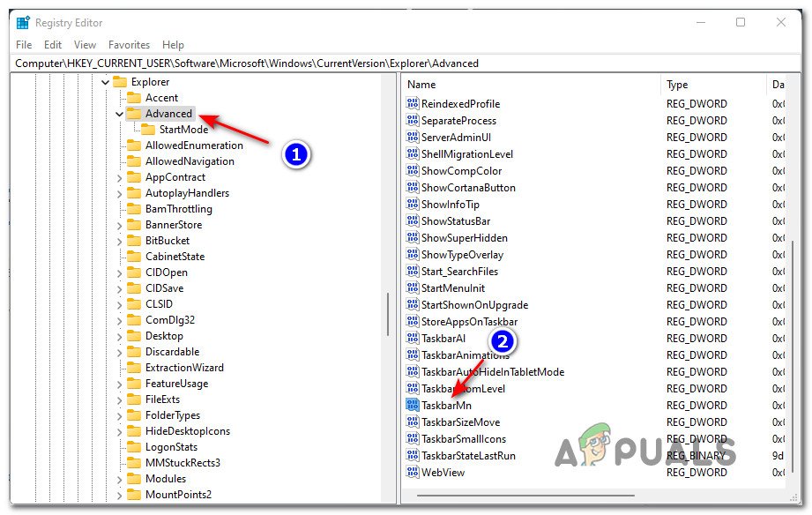Select the StartMode subfolder icon
Screen dimensions: 812x515
point(148,130)
